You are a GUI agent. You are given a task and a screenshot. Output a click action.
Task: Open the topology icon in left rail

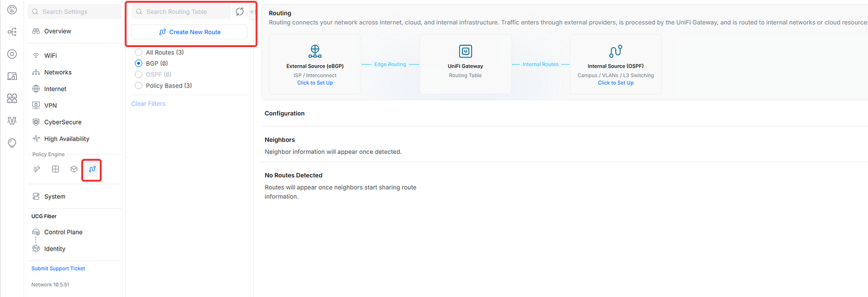[12, 32]
